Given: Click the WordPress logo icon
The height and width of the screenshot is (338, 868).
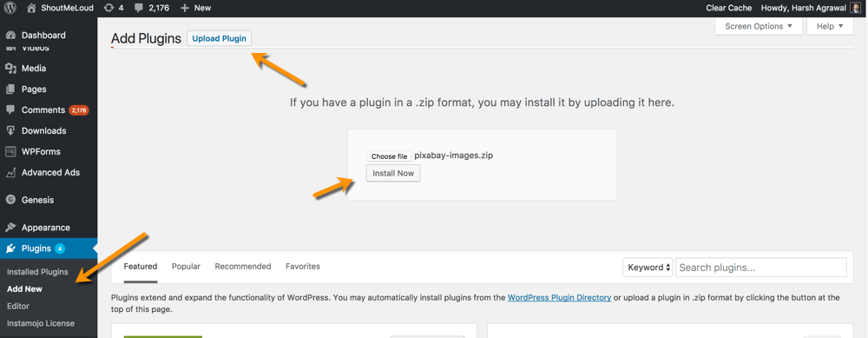Looking at the screenshot, I should pos(10,8).
